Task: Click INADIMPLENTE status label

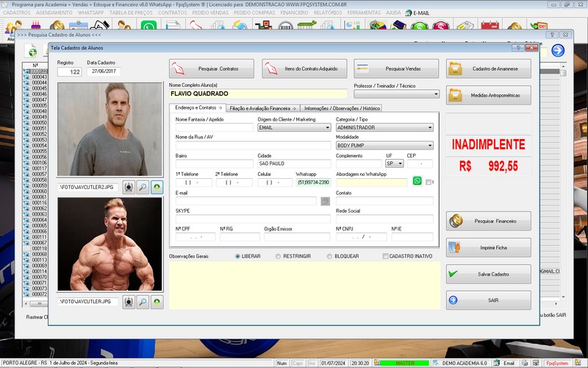Action: (x=488, y=144)
